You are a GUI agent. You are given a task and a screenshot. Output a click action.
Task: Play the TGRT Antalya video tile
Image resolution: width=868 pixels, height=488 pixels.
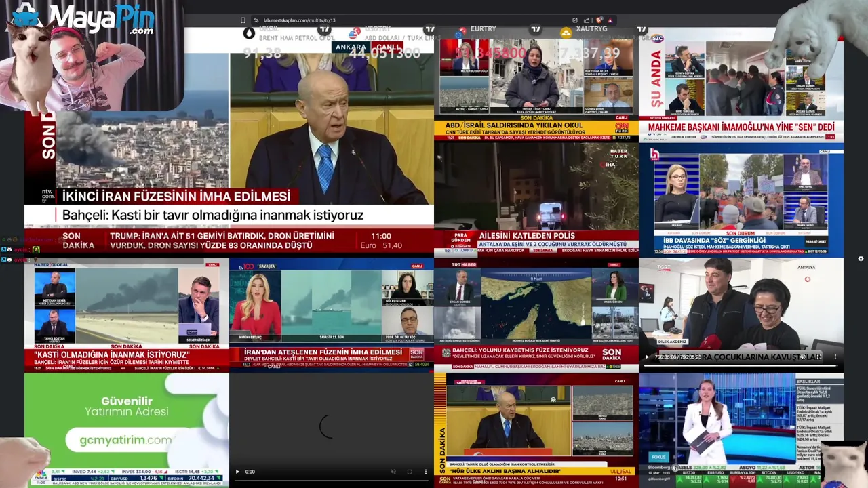tap(647, 357)
